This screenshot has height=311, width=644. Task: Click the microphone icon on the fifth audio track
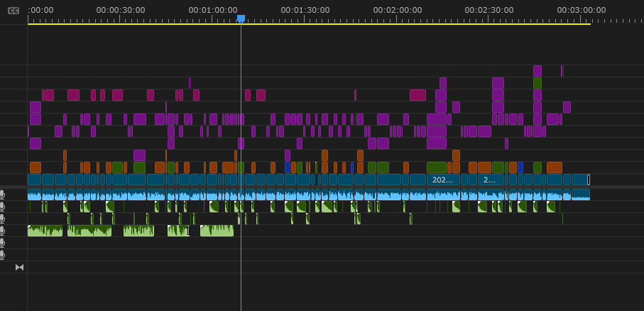pos(2,242)
